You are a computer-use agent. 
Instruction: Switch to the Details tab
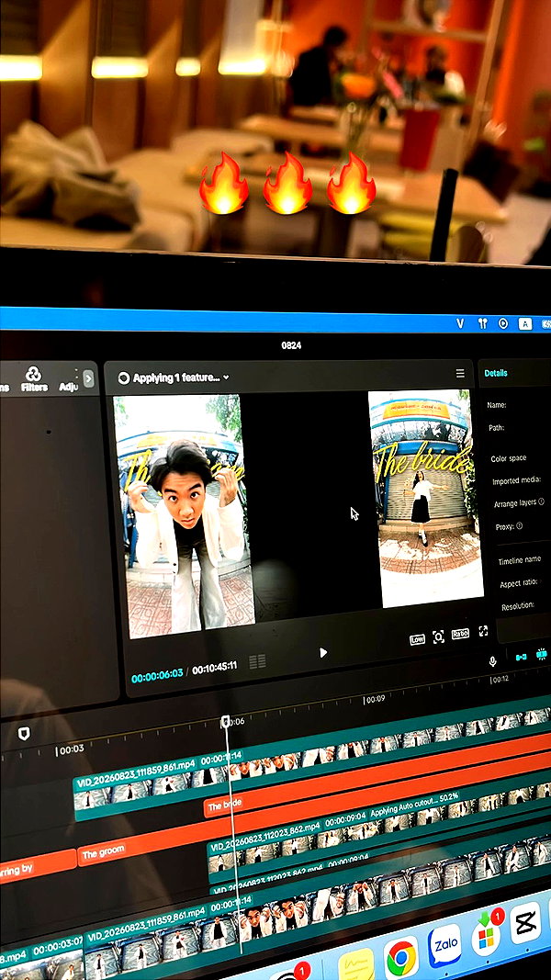(496, 373)
